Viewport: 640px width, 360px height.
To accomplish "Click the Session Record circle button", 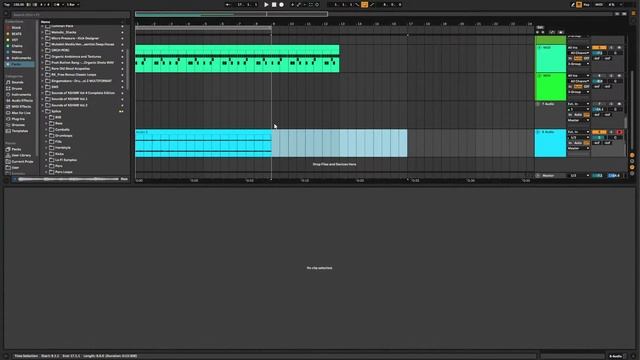I will [317, 4].
